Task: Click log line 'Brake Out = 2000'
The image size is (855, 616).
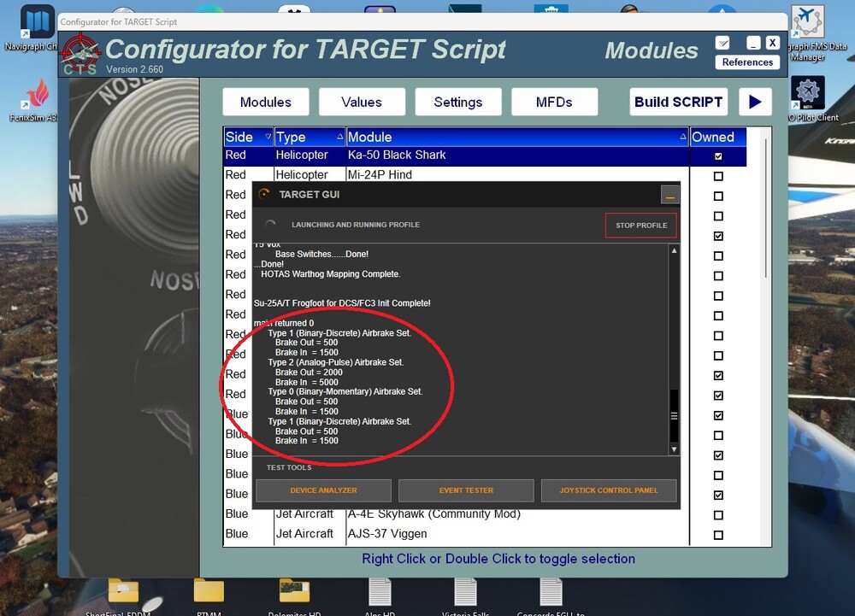Action: (x=309, y=373)
